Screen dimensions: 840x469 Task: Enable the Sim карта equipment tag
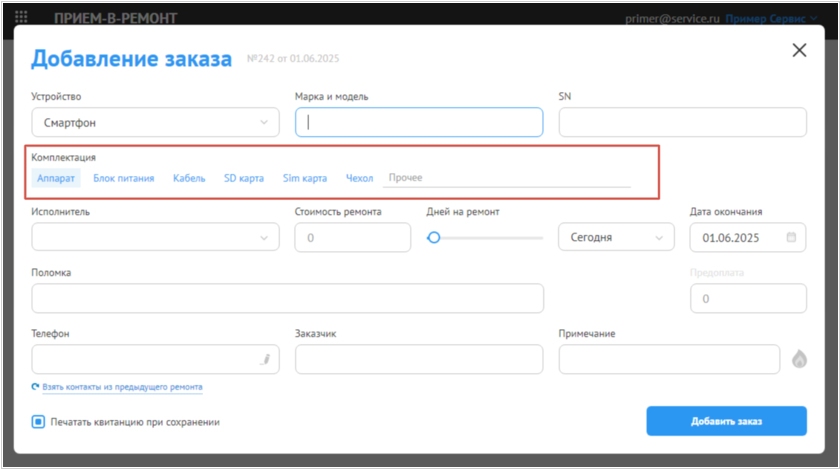pos(305,178)
